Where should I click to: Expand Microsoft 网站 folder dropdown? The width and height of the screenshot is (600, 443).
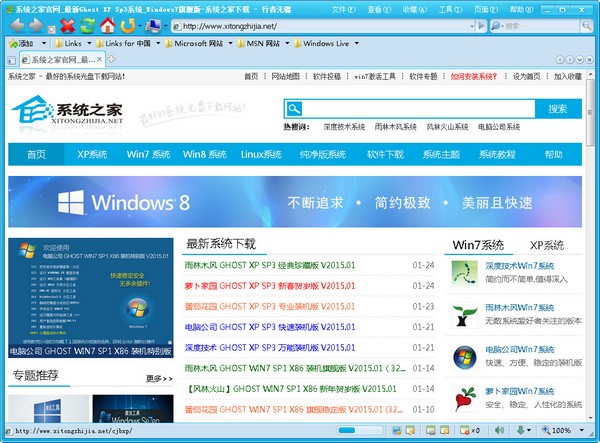230,43
